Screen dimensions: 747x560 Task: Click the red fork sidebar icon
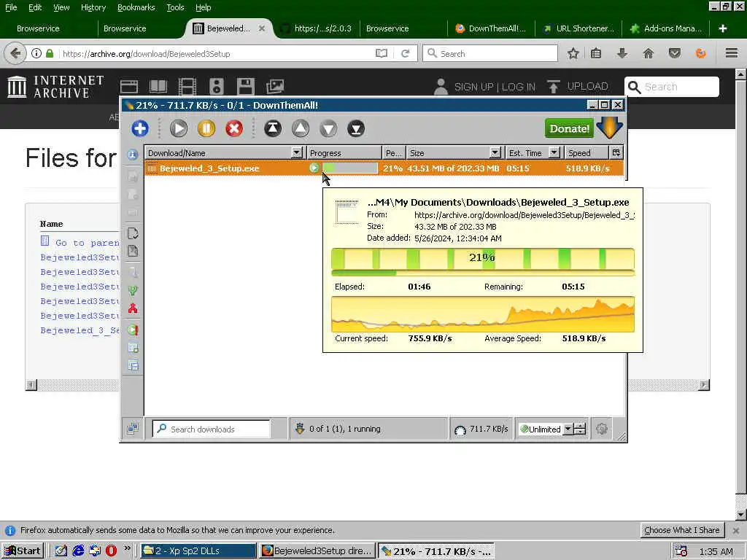[x=133, y=308]
